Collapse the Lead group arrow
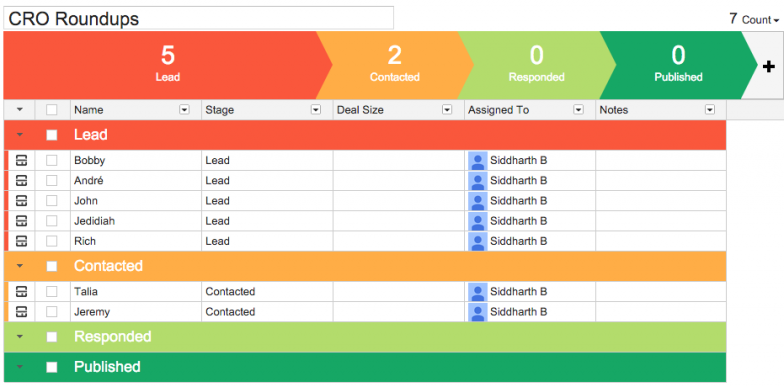 [20, 135]
